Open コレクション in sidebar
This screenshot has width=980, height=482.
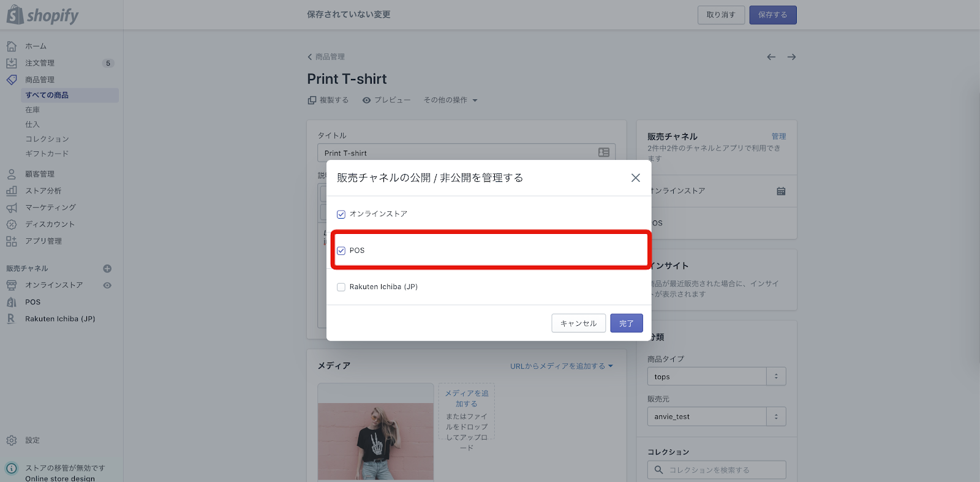[x=47, y=139]
